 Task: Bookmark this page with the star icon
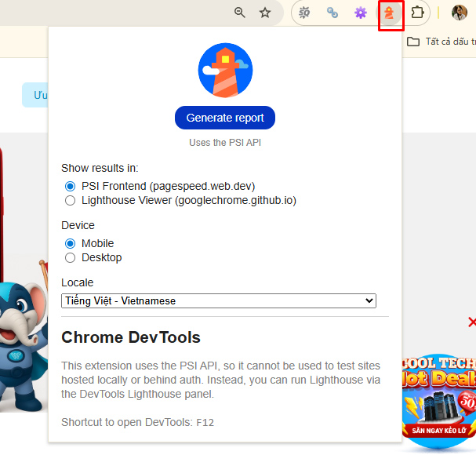point(265,13)
